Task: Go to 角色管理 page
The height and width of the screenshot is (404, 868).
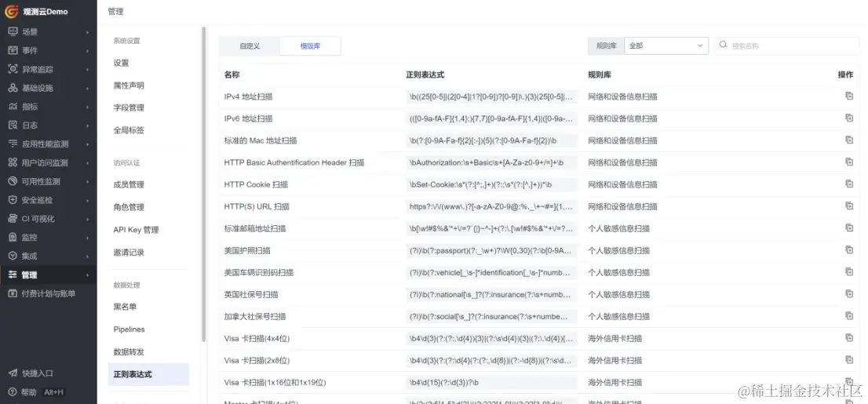Action: (129, 207)
